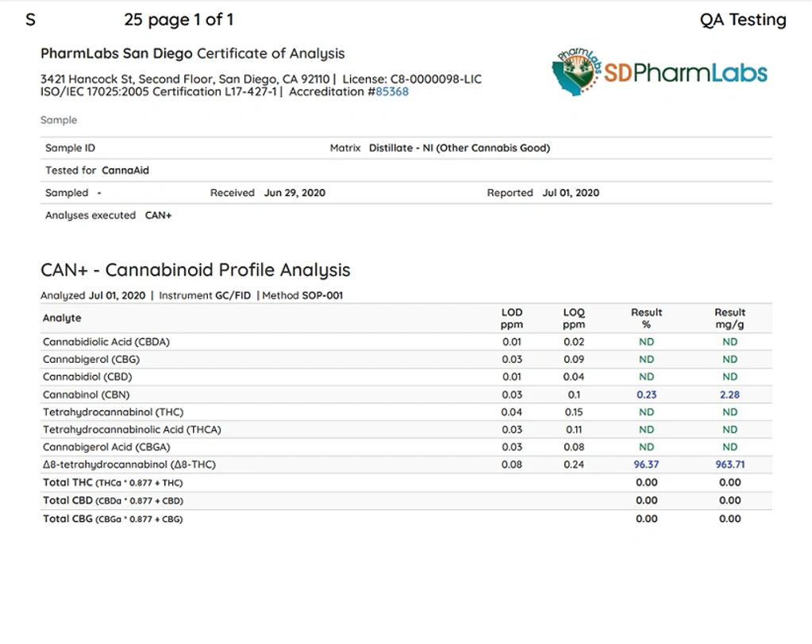The height and width of the screenshot is (644, 812).
Task: Open accreditation number 85368 link
Action: (392, 92)
